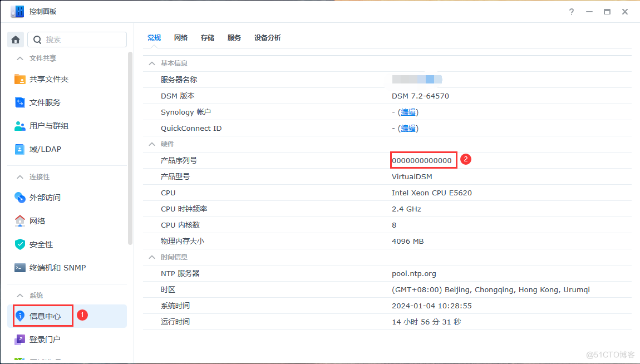640x364 pixels.
Task: Select 共享文件夹 label in sidebar
Action: coord(49,79)
